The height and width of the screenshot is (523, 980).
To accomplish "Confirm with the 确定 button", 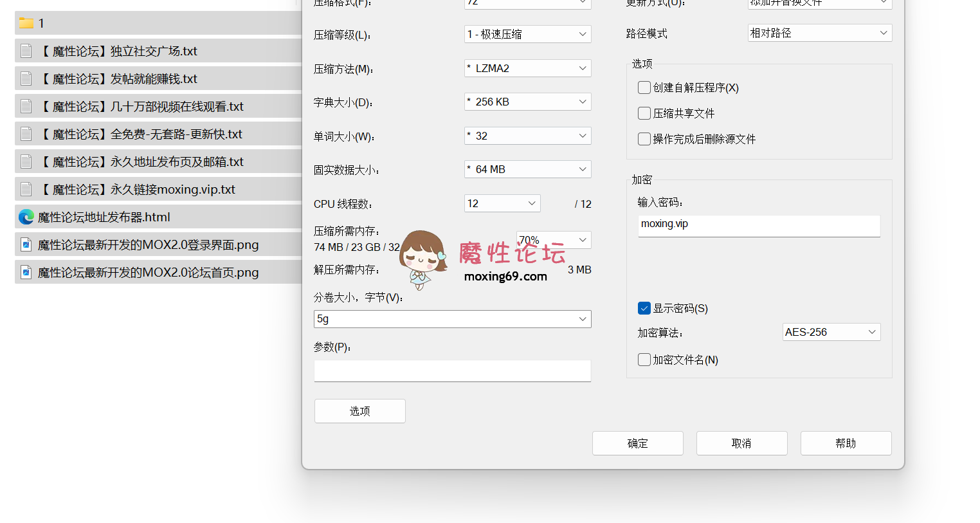I will pyautogui.click(x=638, y=443).
